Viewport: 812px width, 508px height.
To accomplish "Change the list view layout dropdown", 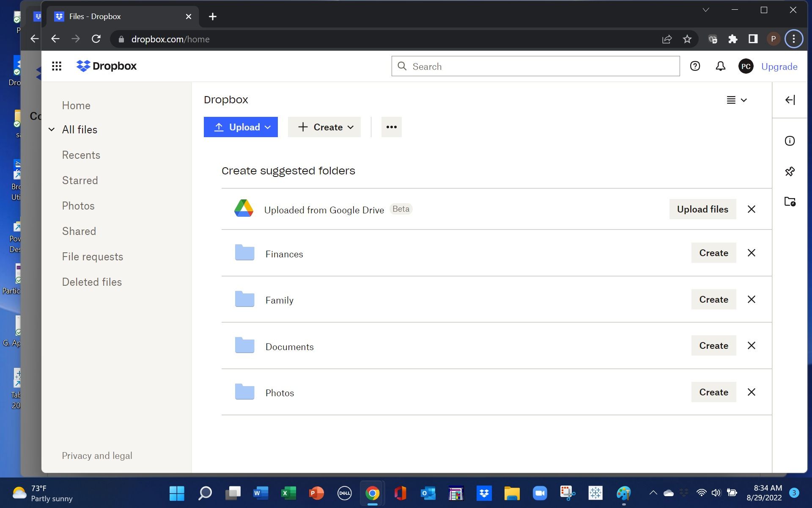I will (737, 100).
